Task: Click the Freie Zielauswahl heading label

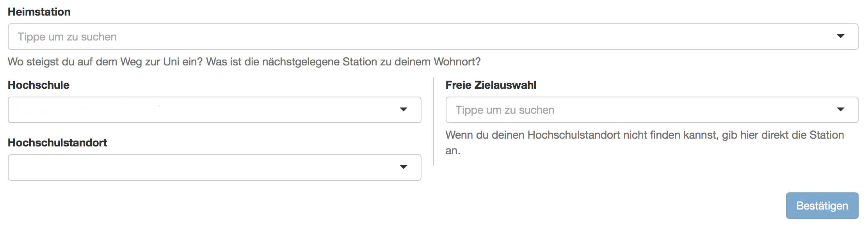Action: pyautogui.click(x=491, y=85)
